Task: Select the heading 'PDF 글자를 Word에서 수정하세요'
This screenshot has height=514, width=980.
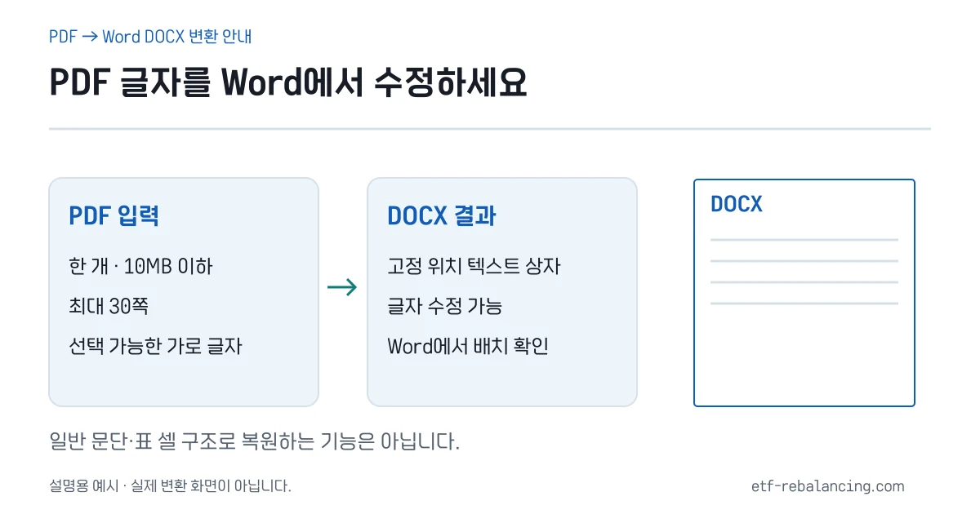Action: pos(288,83)
